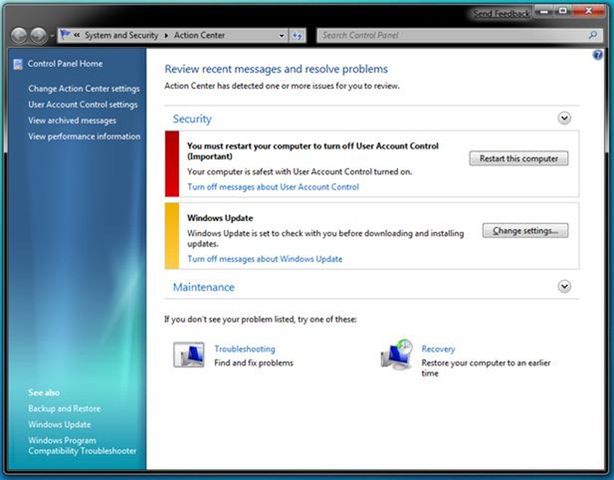Click the Troubleshooting computer icon
The height and width of the screenshot is (480, 614).
pyautogui.click(x=189, y=355)
